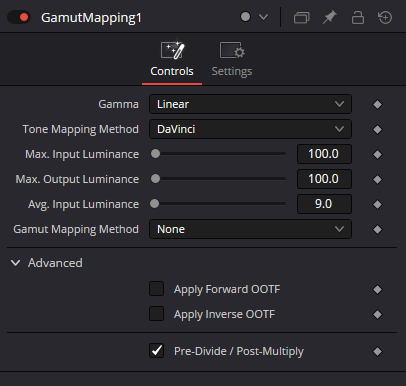Click the Tone Mapping Method label
Viewport: 406px width, 386px height.
click(80, 129)
